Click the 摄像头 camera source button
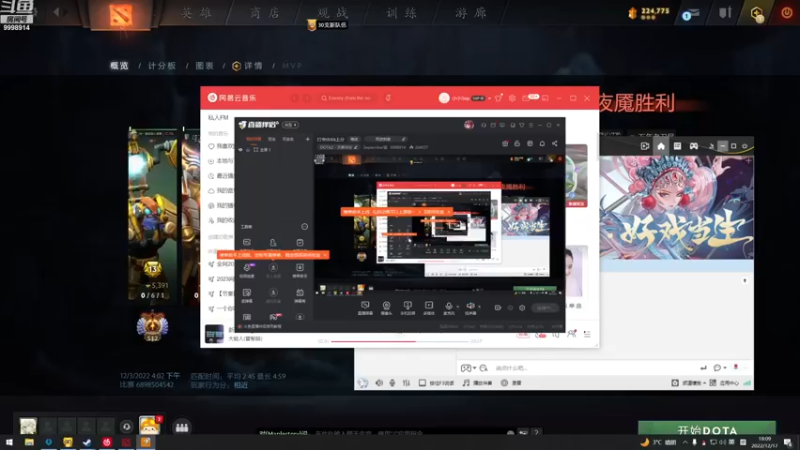 [386, 308]
